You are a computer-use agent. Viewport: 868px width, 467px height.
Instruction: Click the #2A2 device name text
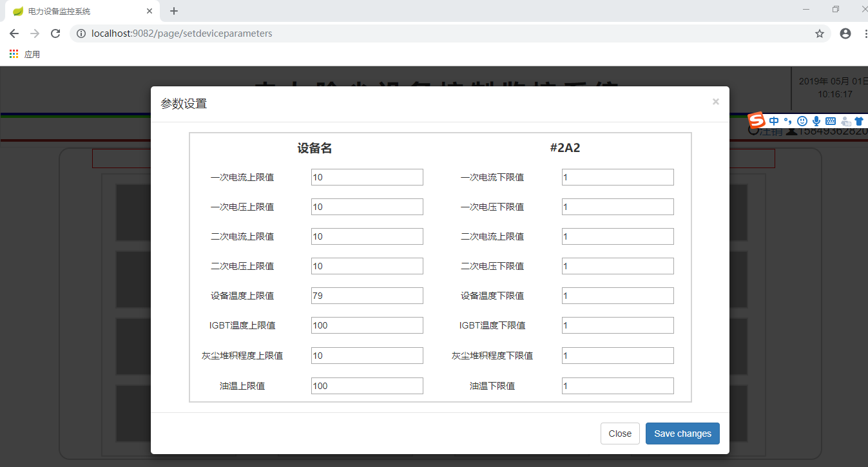pyautogui.click(x=565, y=148)
